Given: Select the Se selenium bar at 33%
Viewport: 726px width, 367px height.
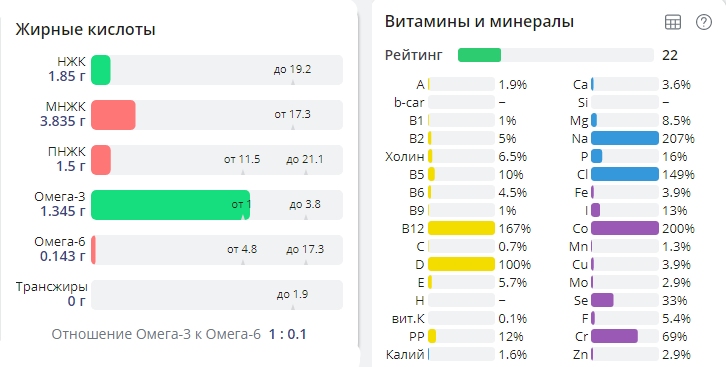Looking at the screenshot, I should 625,300.
